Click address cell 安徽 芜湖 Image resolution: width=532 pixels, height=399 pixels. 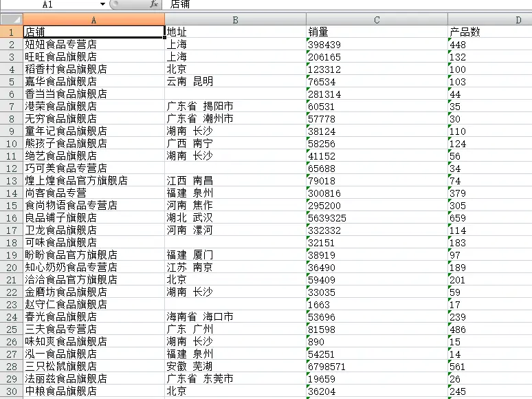point(236,367)
